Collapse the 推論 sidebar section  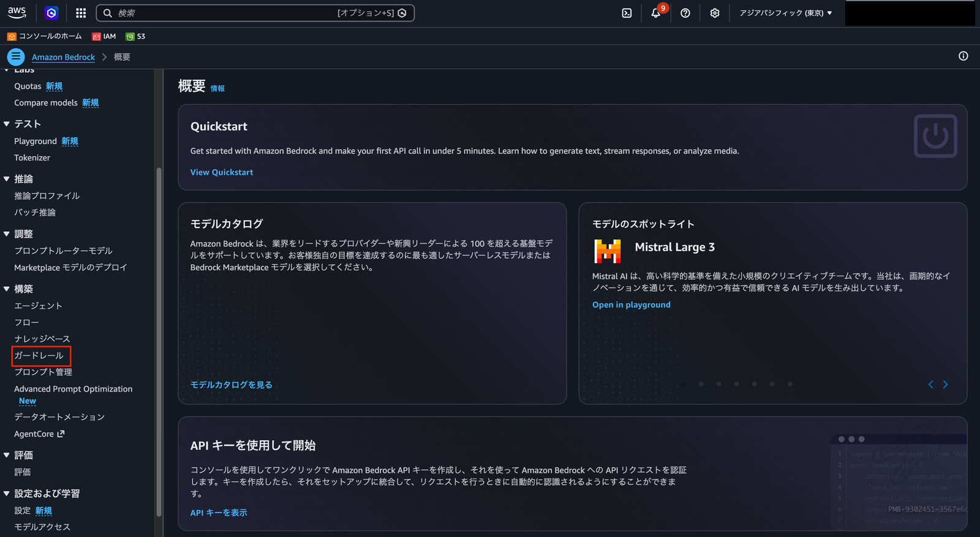click(x=7, y=179)
